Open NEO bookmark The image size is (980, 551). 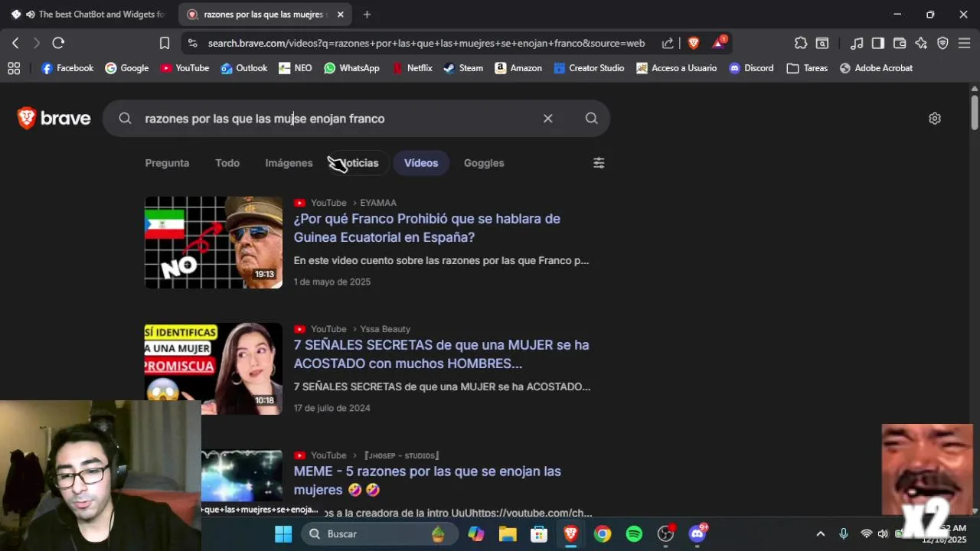point(296,68)
